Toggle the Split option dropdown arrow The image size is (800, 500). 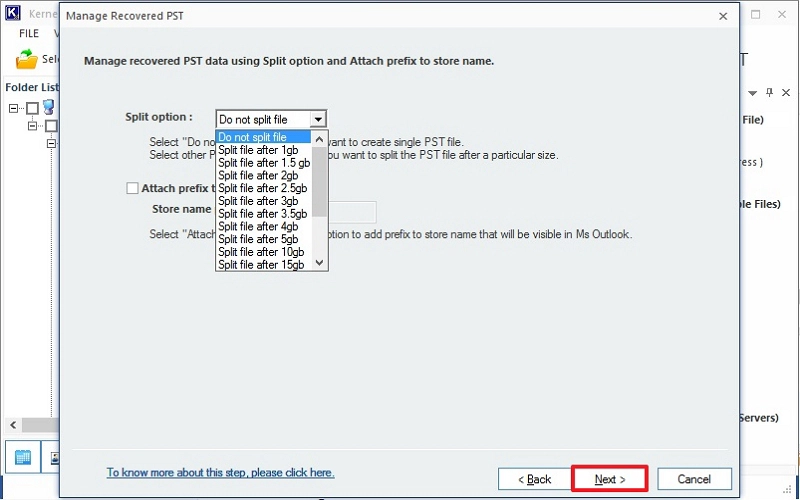coord(317,119)
